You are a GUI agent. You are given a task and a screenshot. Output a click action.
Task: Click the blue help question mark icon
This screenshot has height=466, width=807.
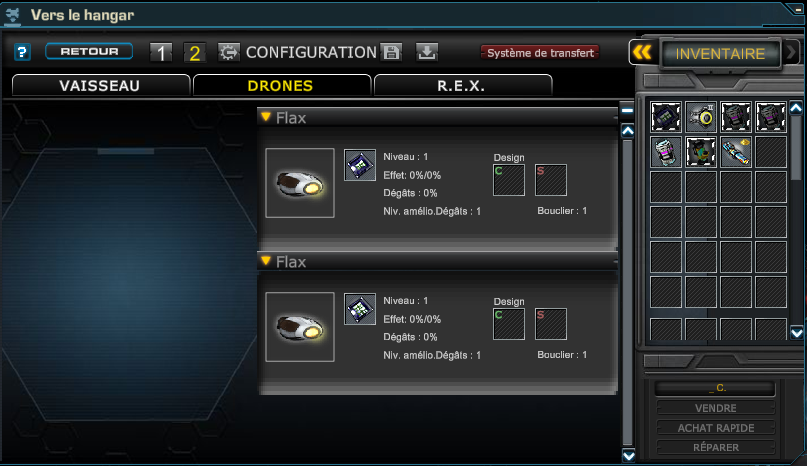pos(22,52)
